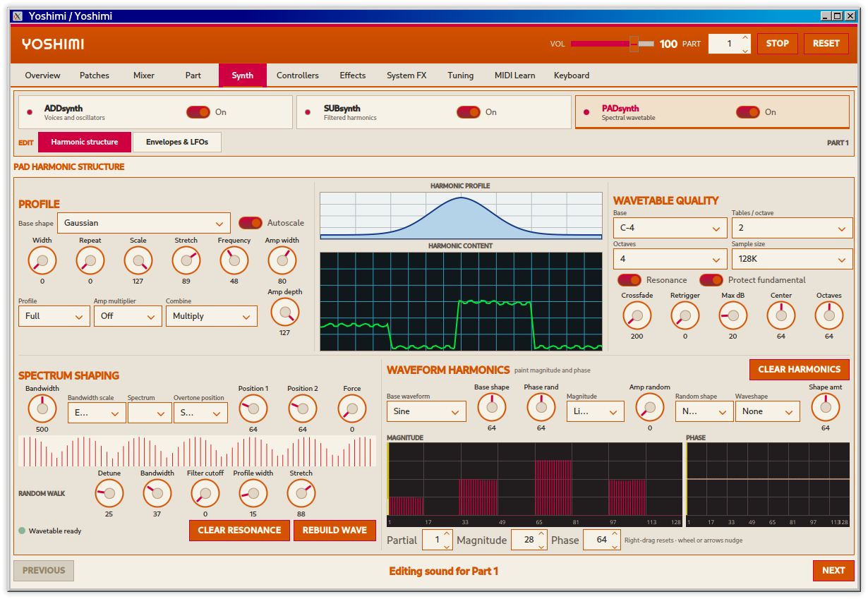
Task: Click the Shape amt knob
Action: 826,407
